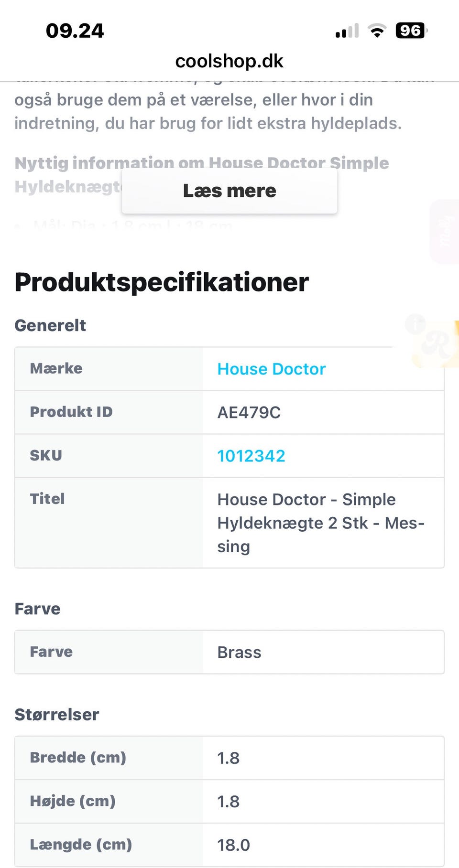Tap the Generelt section heading
The image size is (459, 868).
click(x=50, y=325)
